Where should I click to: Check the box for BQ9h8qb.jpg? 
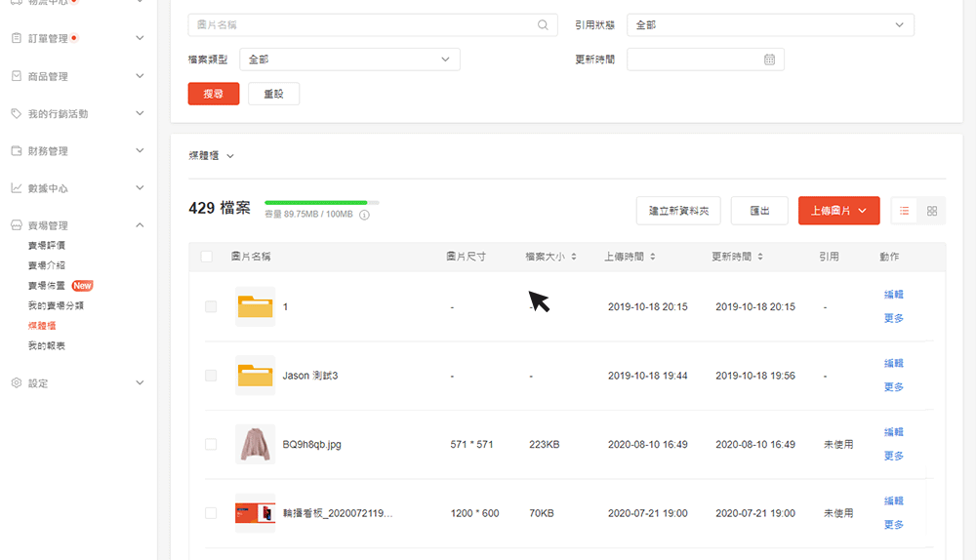tap(211, 445)
